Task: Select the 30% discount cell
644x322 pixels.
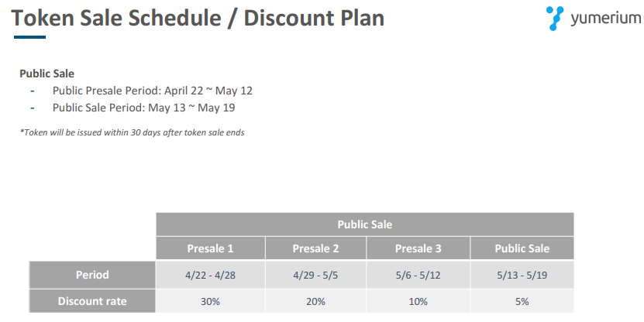Action: (x=210, y=301)
